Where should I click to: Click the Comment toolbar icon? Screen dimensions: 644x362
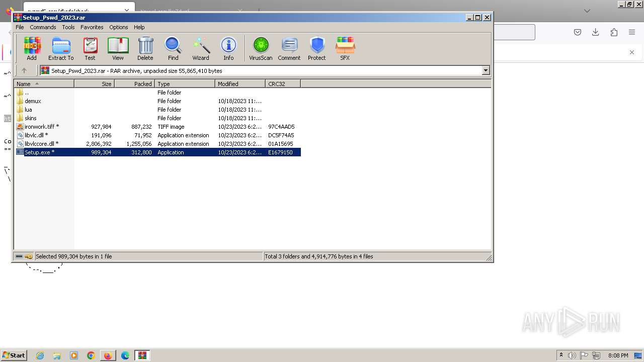[x=289, y=49]
